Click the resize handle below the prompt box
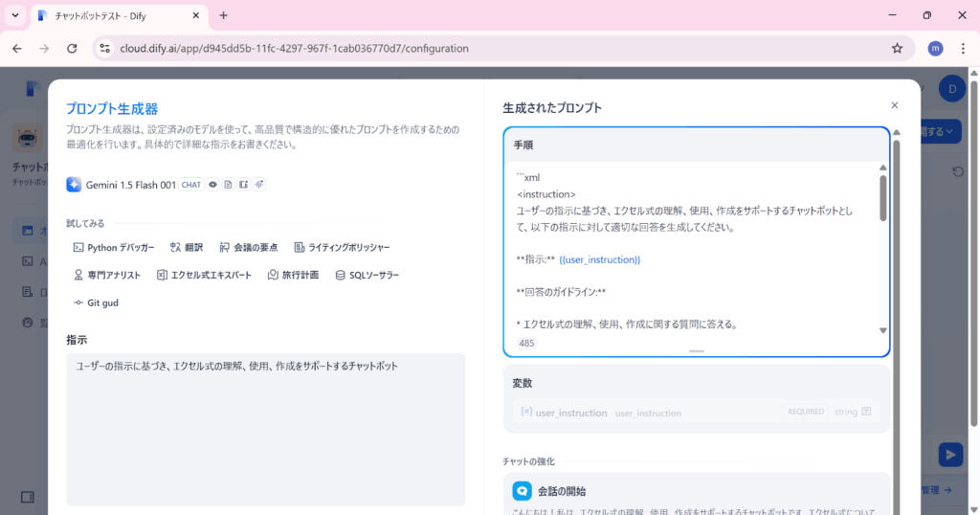The height and width of the screenshot is (515, 980). [x=697, y=351]
